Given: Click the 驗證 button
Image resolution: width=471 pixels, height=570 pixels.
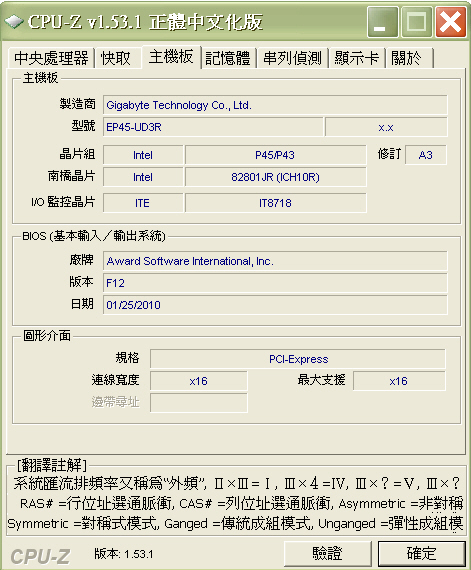Looking at the screenshot, I should [x=327, y=554].
